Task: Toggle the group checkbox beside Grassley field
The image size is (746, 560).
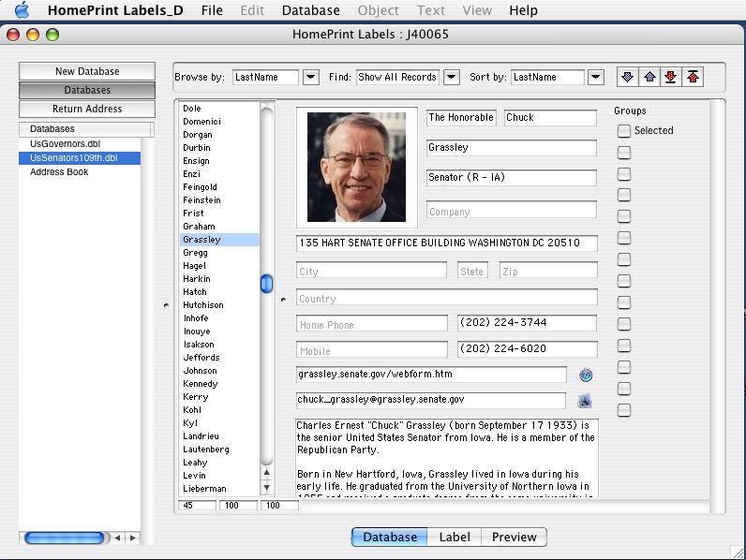Action: point(624,152)
